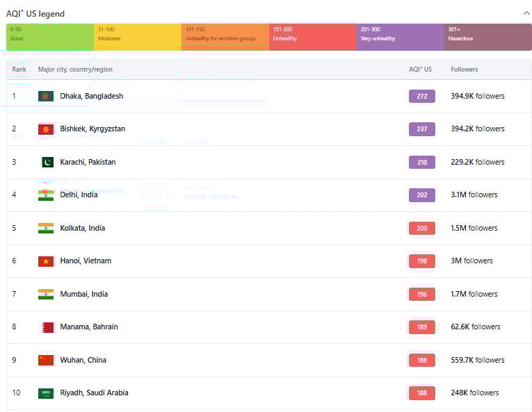Click the Followers column header
Viewport: 532px width, 412px height.
(464, 69)
